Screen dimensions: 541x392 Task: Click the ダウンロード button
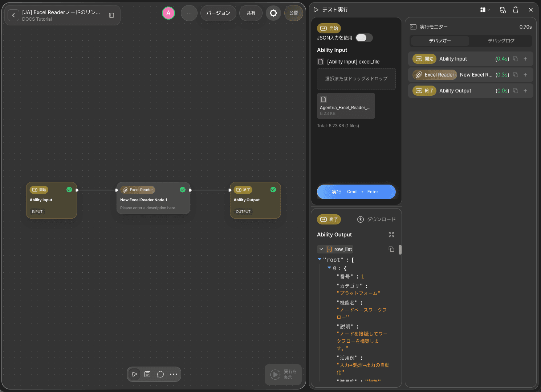(377, 219)
